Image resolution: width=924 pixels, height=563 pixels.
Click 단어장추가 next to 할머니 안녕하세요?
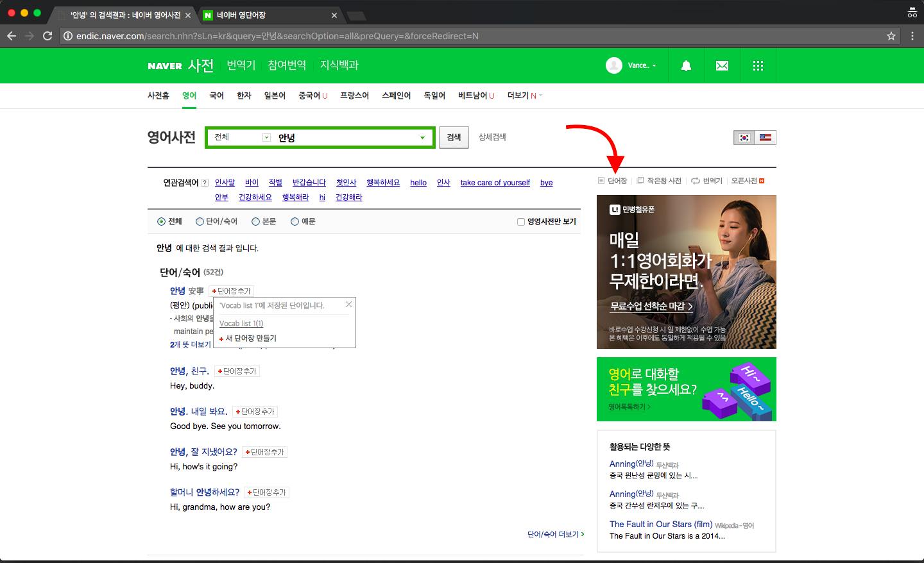tap(266, 492)
